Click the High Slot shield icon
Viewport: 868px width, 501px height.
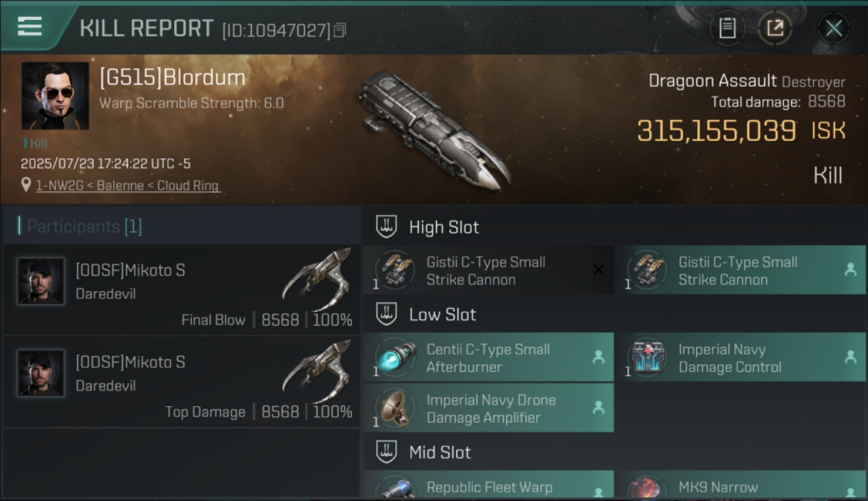(x=386, y=227)
